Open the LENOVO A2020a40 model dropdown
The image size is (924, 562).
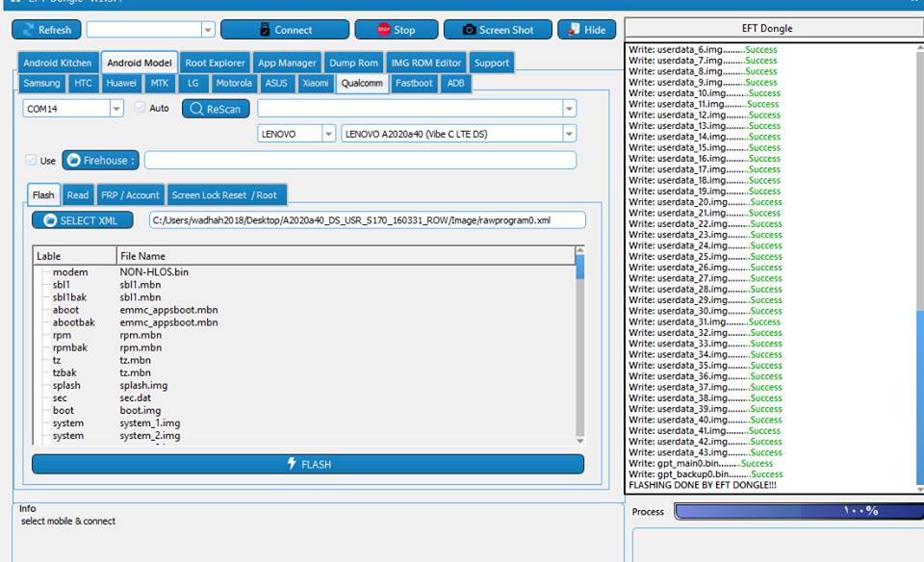[569, 134]
